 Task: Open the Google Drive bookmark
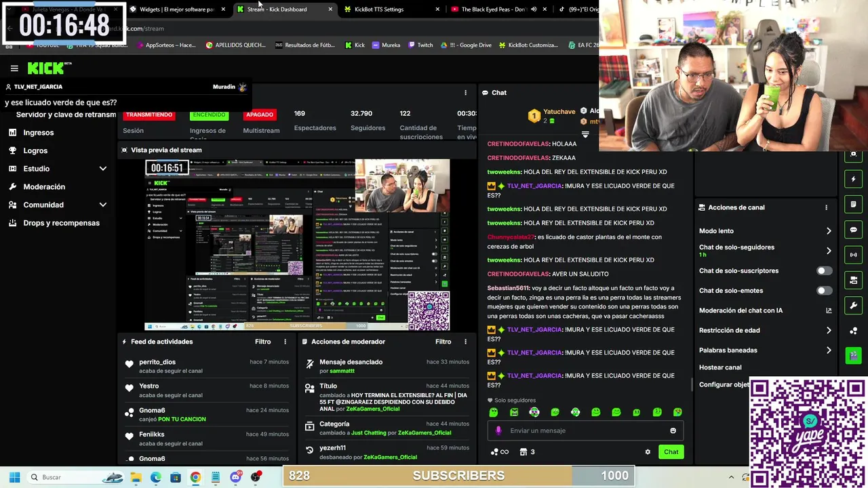(466, 45)
